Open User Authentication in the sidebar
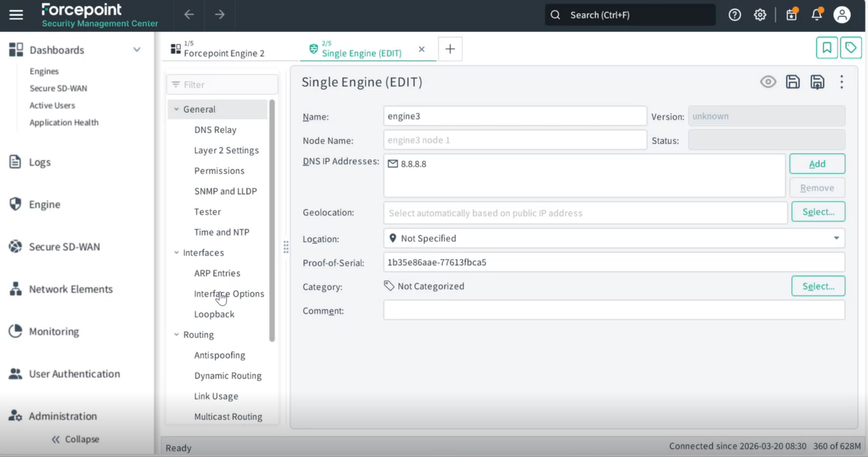 [74, 373]
